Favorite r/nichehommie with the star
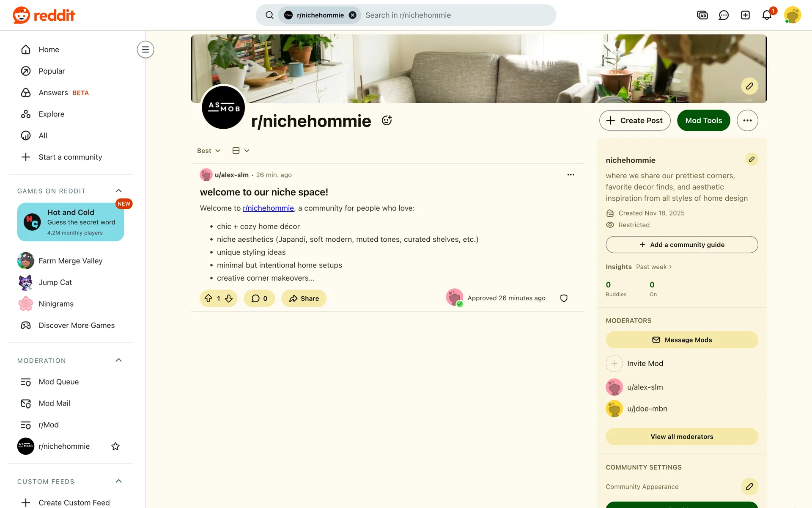Screen dimensions: 812x508 pyautogui.click(x=115, y=446)
